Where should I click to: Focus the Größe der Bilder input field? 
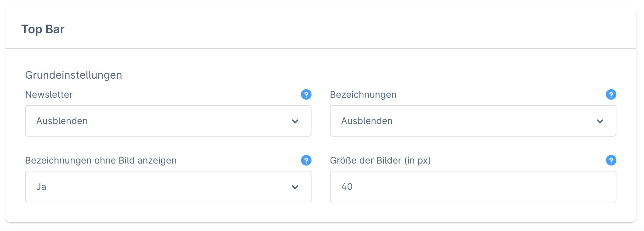tap(473, 187)
